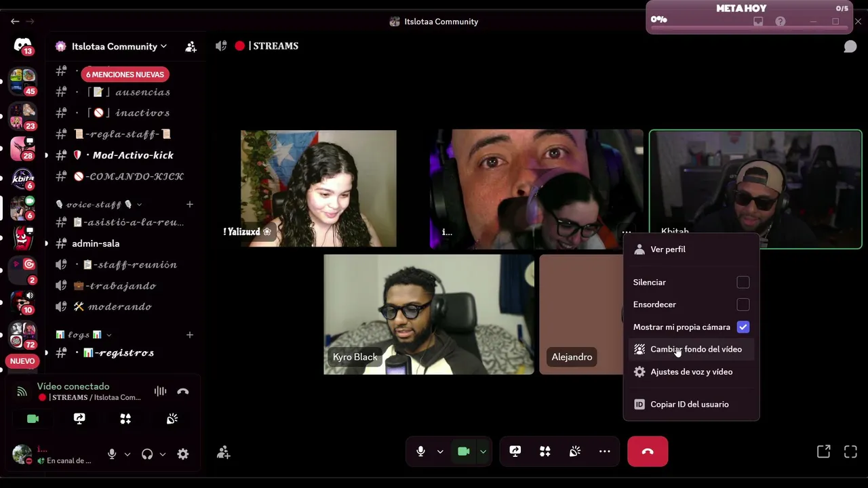Viewport: 868px width, 488px height.
Task: Disconnect using the small hang-up icon in the voice panel
Action: (x=183, y=391)
